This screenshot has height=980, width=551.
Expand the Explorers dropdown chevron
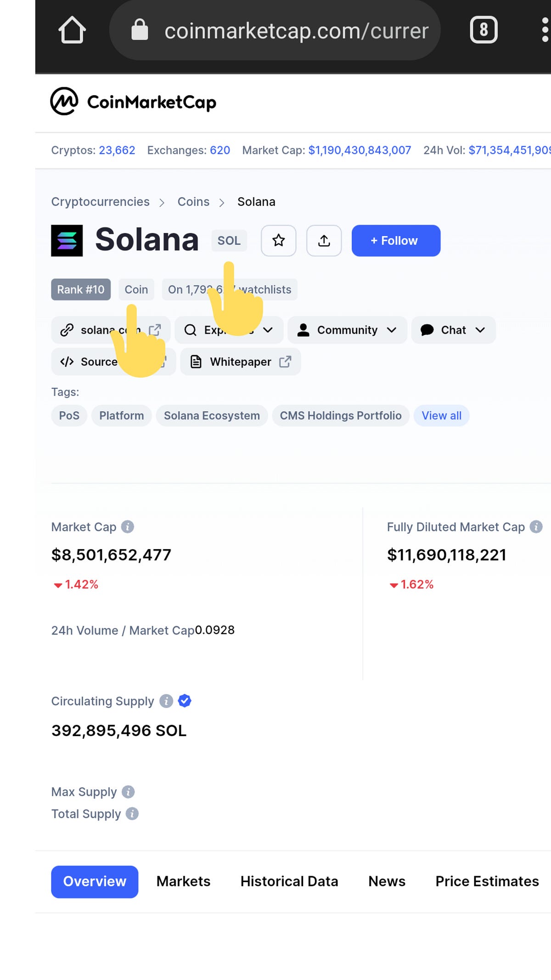(268, 330)
